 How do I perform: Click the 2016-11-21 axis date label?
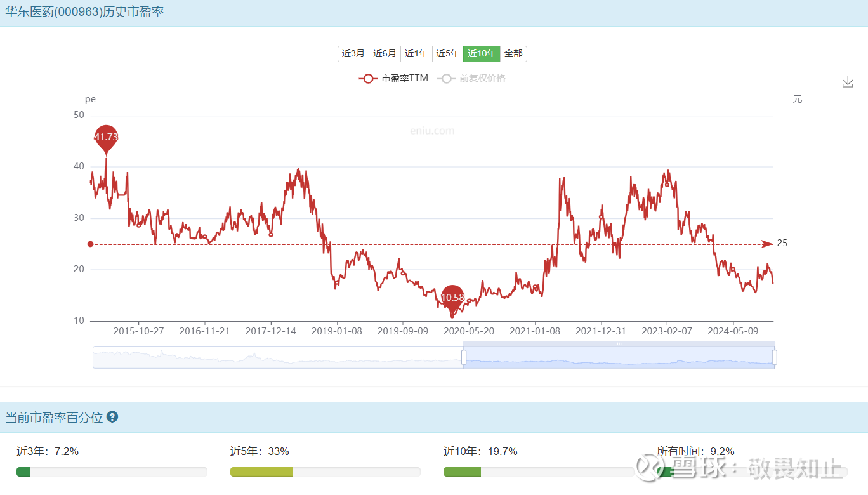click(204, 331)
